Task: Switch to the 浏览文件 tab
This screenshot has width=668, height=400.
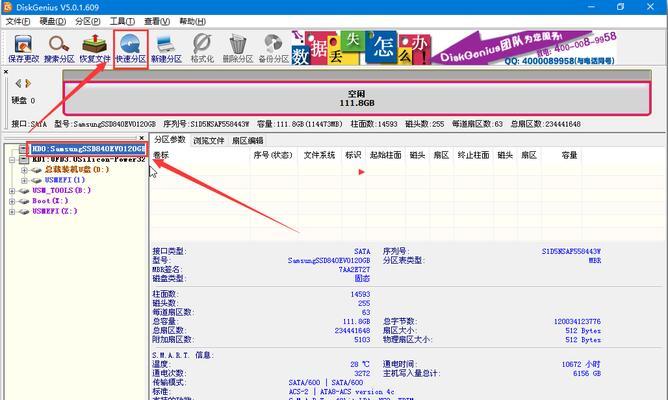Action: tap(208, 140)
